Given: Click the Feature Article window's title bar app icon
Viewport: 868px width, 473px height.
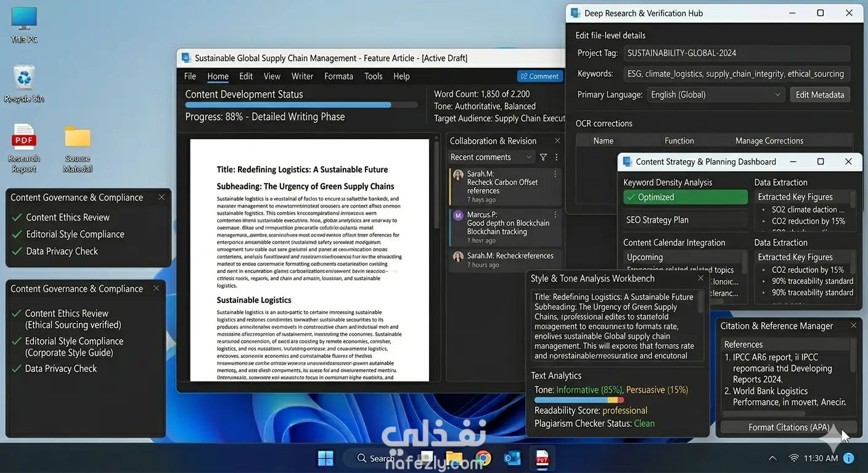Looking at the screenshot, I should (186, 58).
